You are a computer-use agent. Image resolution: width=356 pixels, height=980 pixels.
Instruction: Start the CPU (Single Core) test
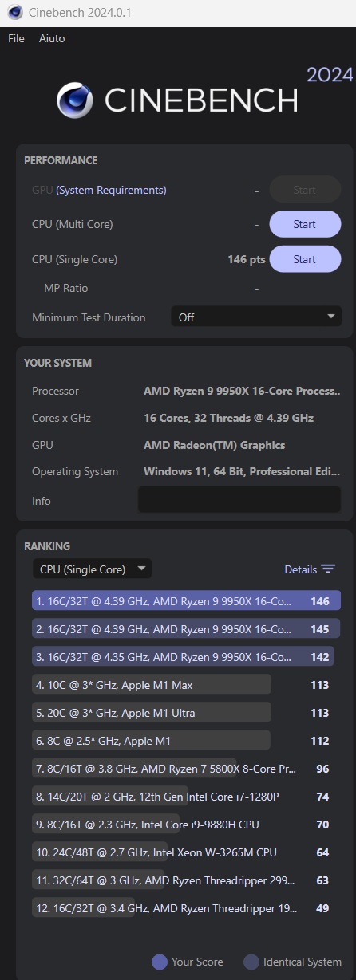pos(305,259)
